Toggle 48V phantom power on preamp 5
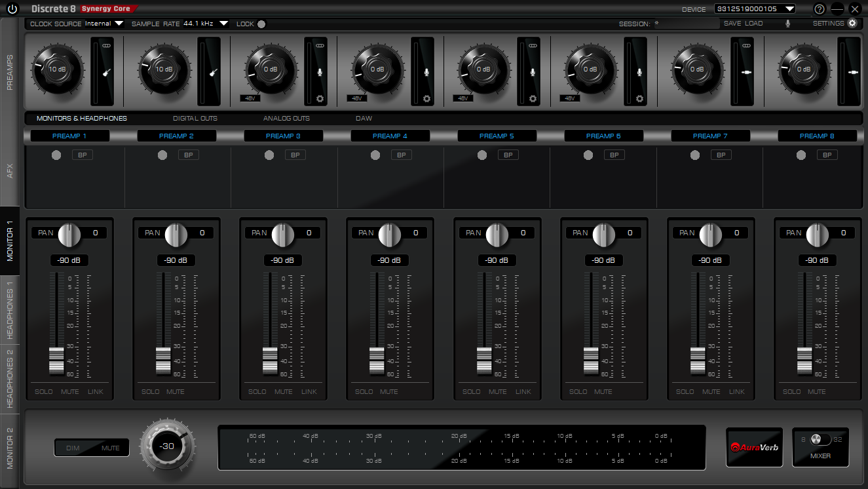 point(462,98)
